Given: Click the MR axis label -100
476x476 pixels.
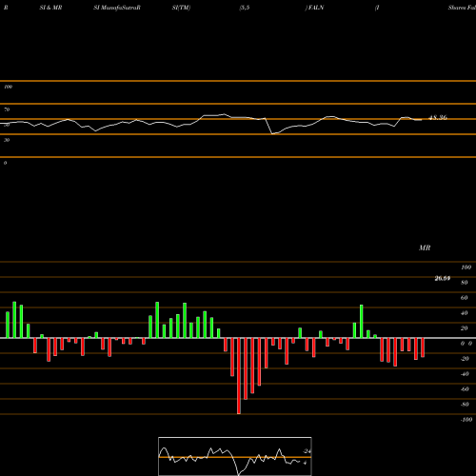Looking at the screenshot, I should tap(466, 420).
